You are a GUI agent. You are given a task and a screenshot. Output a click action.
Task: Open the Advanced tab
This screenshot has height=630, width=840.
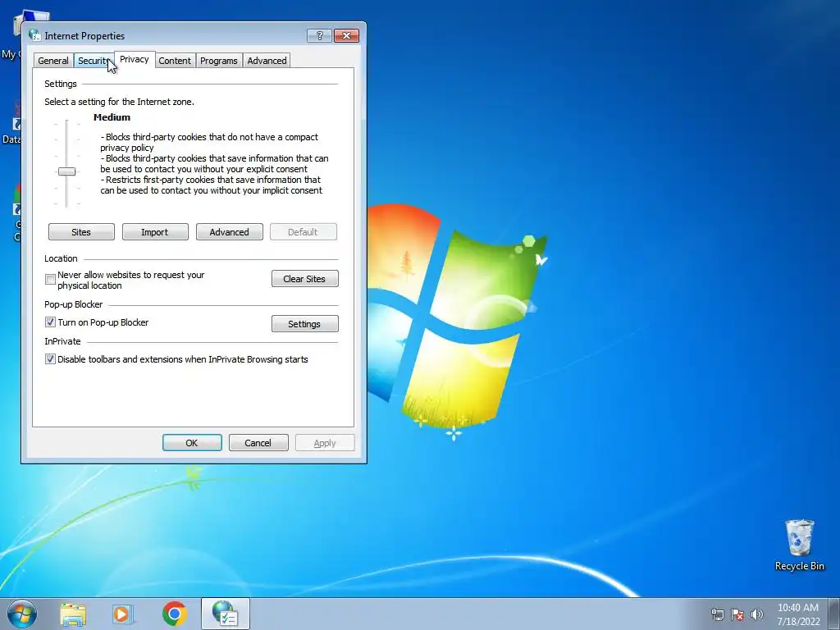(267, 61)
